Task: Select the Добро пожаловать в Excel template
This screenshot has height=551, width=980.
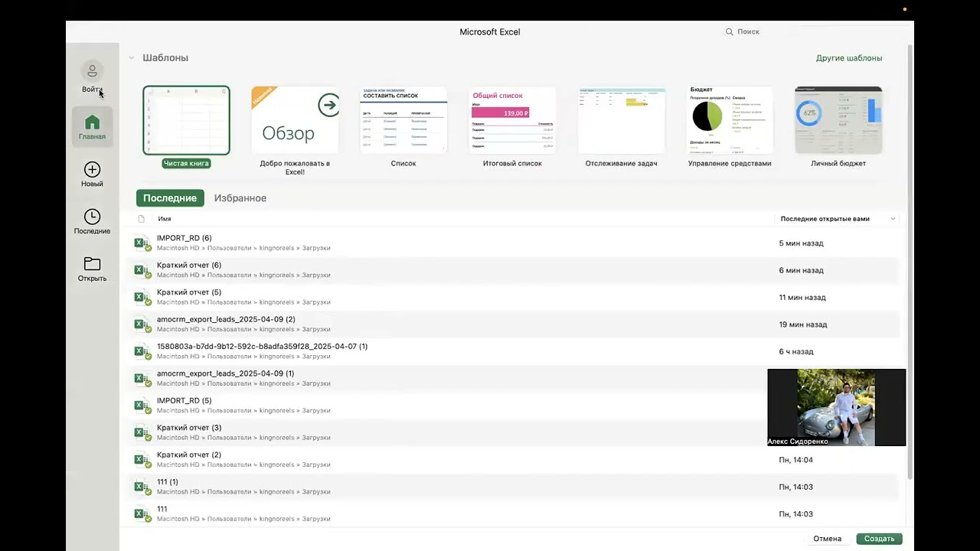Action: (x=295, y=120)
